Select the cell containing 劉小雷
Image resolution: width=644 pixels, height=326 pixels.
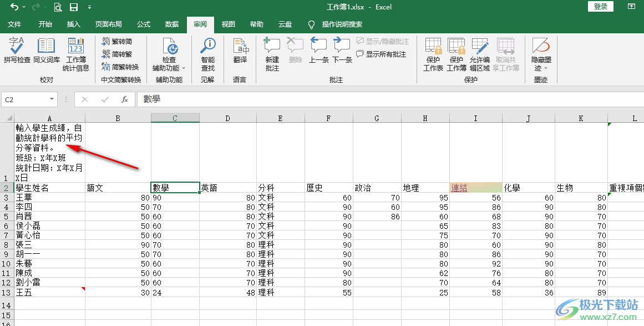49,283
